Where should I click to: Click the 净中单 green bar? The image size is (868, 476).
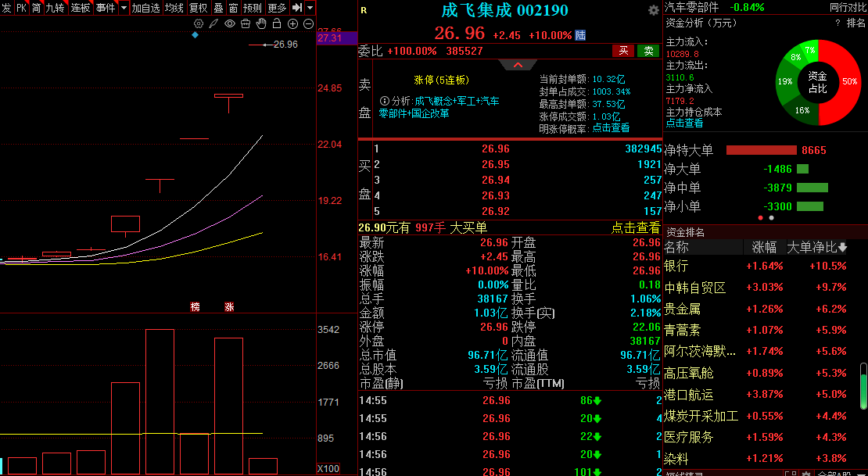812,188
